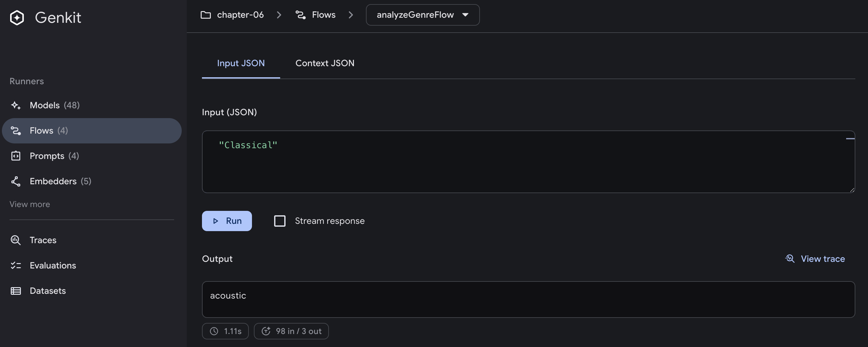Open the Traces page
868x347 pixels.
coord(92,240)
